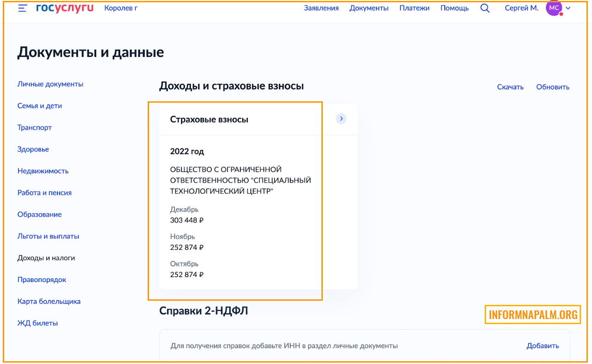Screen dimensions: 592x364
Task: Open the hamburger menu icon
Action: (x=22, y=8)
